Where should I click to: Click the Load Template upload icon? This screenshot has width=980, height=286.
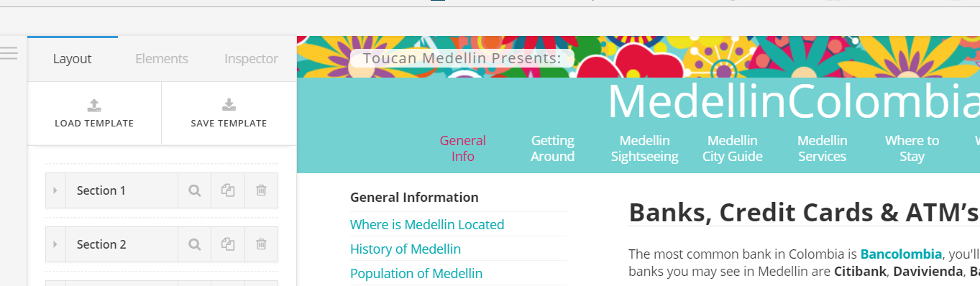click(94, 106)
